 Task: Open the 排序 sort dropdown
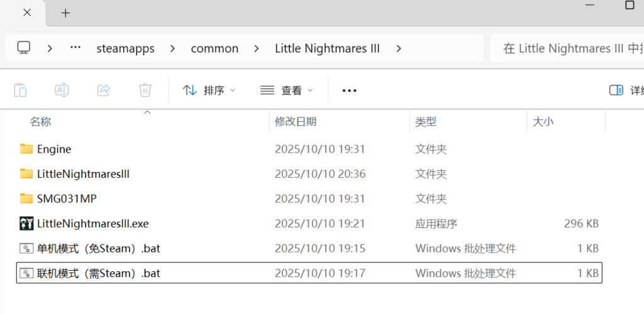click(x=209, y=90)
